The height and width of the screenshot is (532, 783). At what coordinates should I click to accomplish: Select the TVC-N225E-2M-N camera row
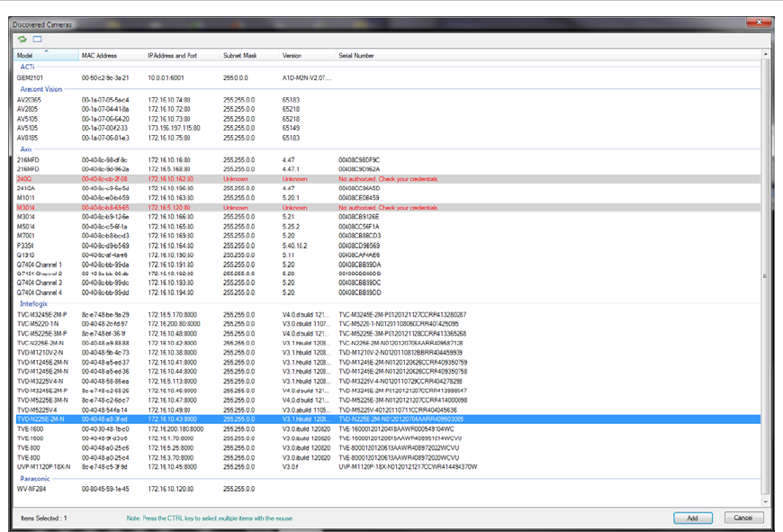pyautogui.click(x=388, y=343)
